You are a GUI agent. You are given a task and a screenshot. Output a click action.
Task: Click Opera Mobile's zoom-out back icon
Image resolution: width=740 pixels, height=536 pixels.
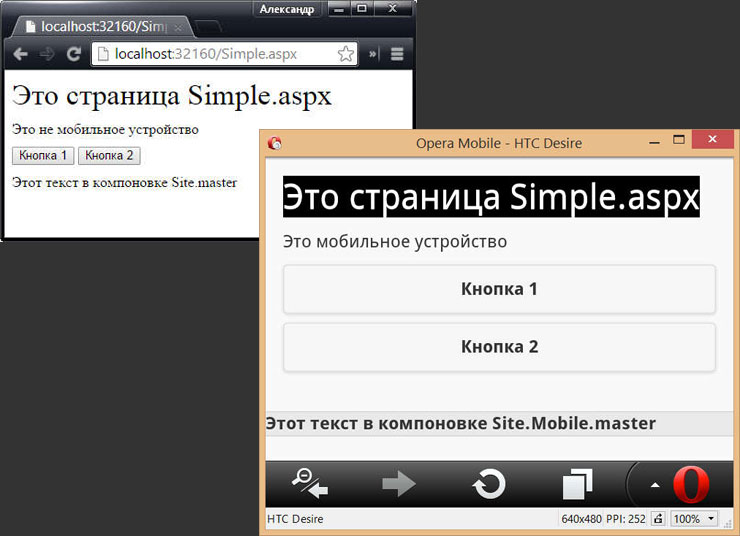(x=310, y=484)
